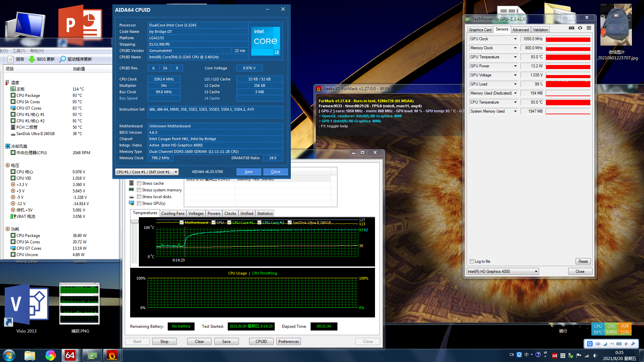
Task: Click the temperature graph scale slider handle
Action: pos(135,222)
